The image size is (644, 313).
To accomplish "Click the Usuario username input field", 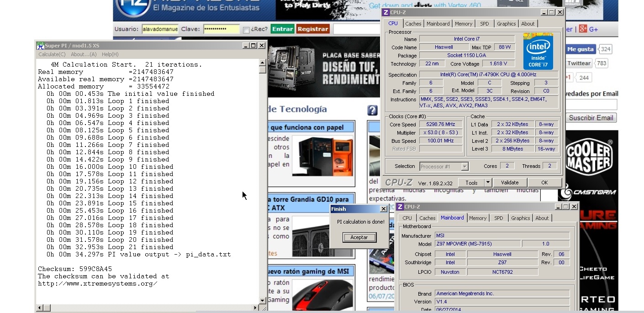I will [x=159, y=29].
